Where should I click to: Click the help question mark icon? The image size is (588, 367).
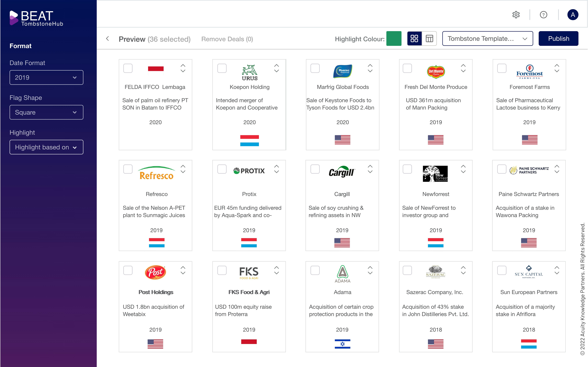pyautogui.click(x=543, y=15)
